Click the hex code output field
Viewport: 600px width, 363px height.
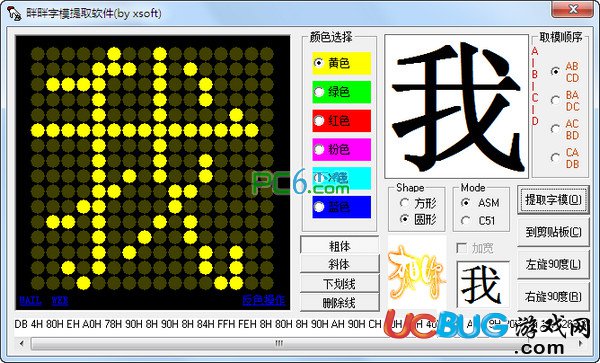point(301,324)
